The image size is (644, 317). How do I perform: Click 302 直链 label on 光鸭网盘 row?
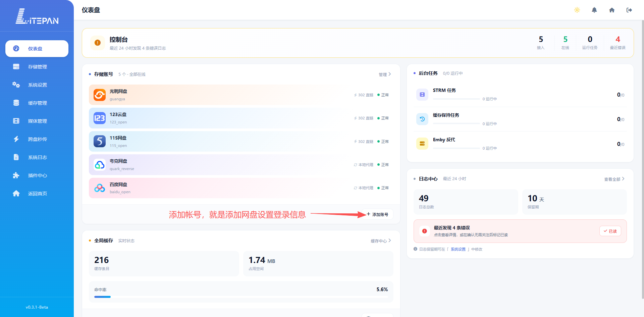tap(364, 95)
